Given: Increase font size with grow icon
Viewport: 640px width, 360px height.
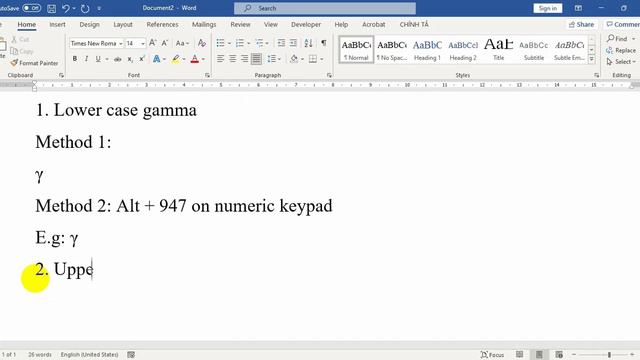Looking at the screenshot, I should [153, 43].
